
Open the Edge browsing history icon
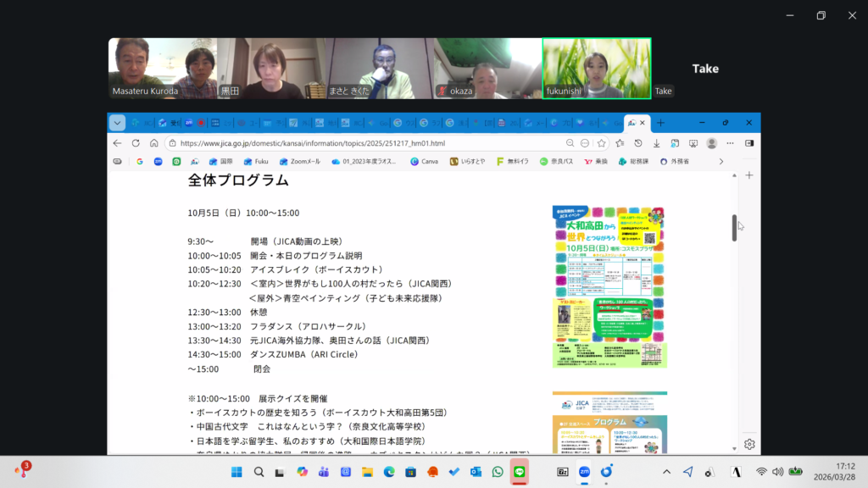click(638, 143)
